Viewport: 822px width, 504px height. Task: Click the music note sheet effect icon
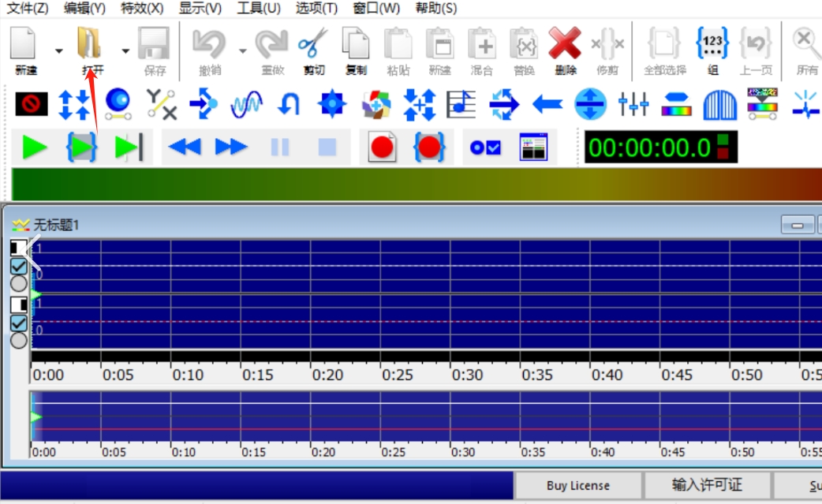[x=461, y=104]
